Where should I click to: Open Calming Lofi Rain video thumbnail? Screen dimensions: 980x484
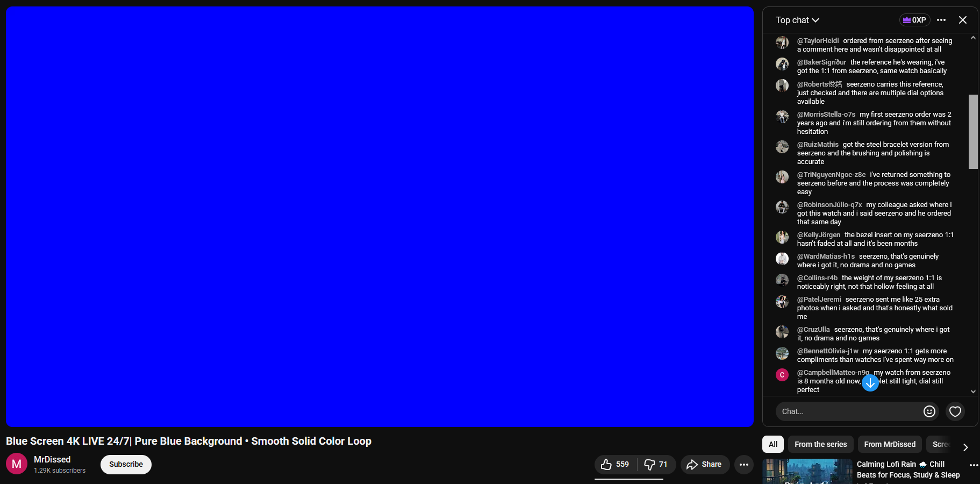tap(807, 472)
